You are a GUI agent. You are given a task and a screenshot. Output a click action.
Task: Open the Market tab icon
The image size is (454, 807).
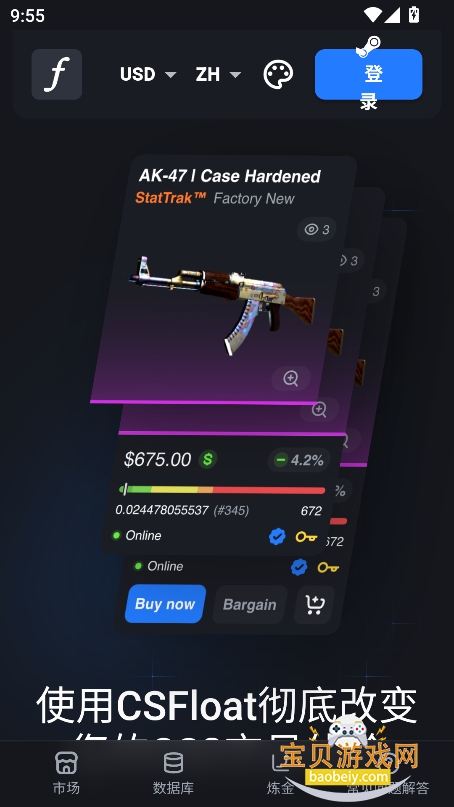click(66, 762)
